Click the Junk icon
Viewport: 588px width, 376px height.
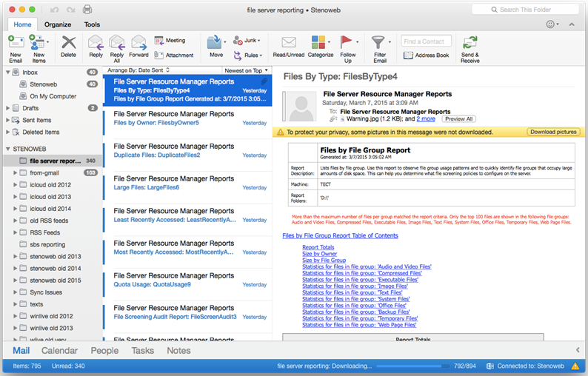tap(238, 40)
